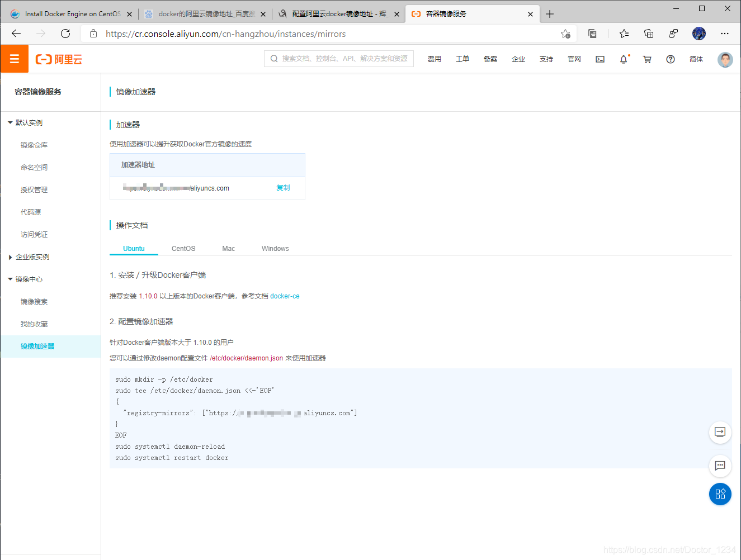The height and width of the screenshot is (560, 741).
Task: Open the 支持 header menu
Action: pos(546,59)
